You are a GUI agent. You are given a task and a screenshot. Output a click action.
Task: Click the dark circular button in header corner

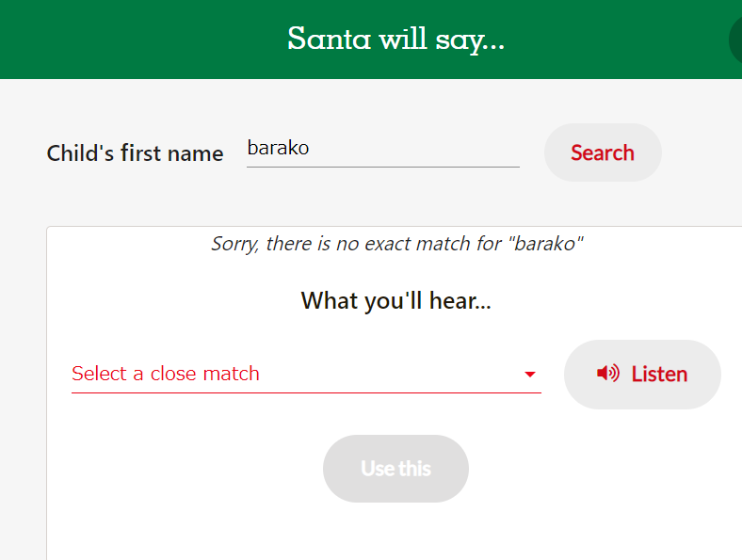click(x=736, y=40)
